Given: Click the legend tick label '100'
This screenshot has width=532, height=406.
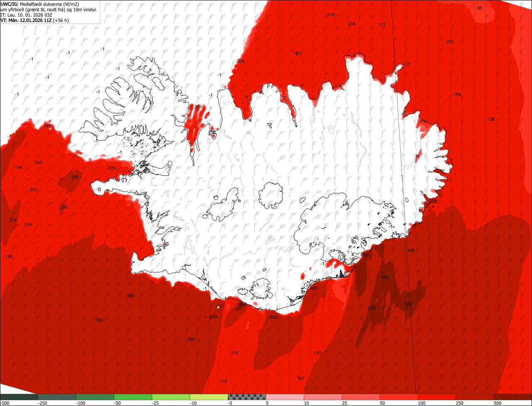Looking at the screenshot, I should (x=421, y=403).
